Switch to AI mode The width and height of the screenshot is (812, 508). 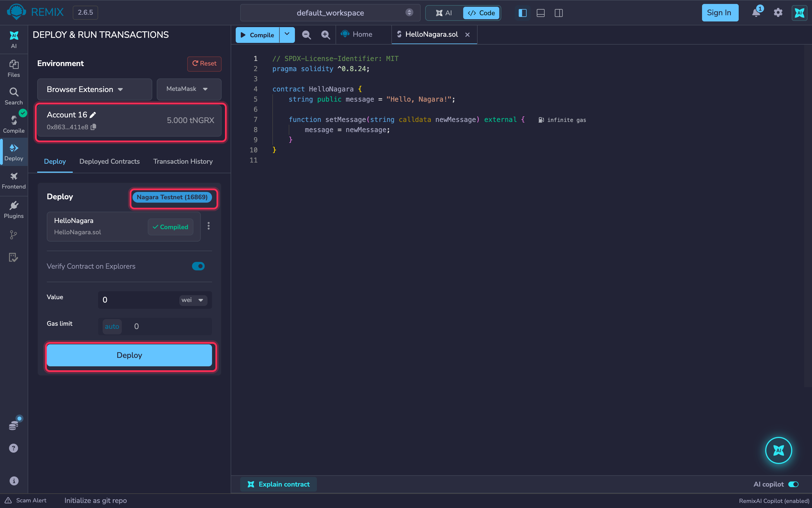(x=444, y=13)
